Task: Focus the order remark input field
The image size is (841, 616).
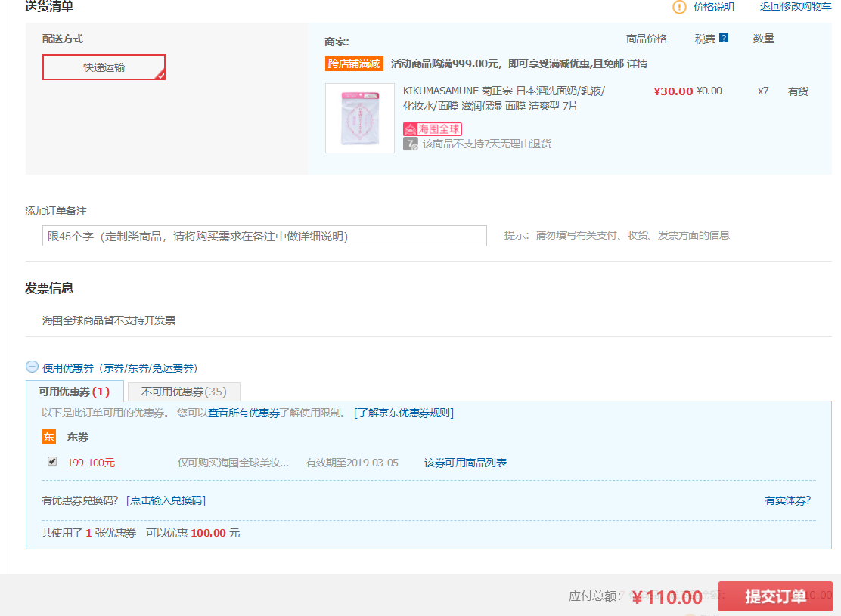Action: (x=265, y=236)
